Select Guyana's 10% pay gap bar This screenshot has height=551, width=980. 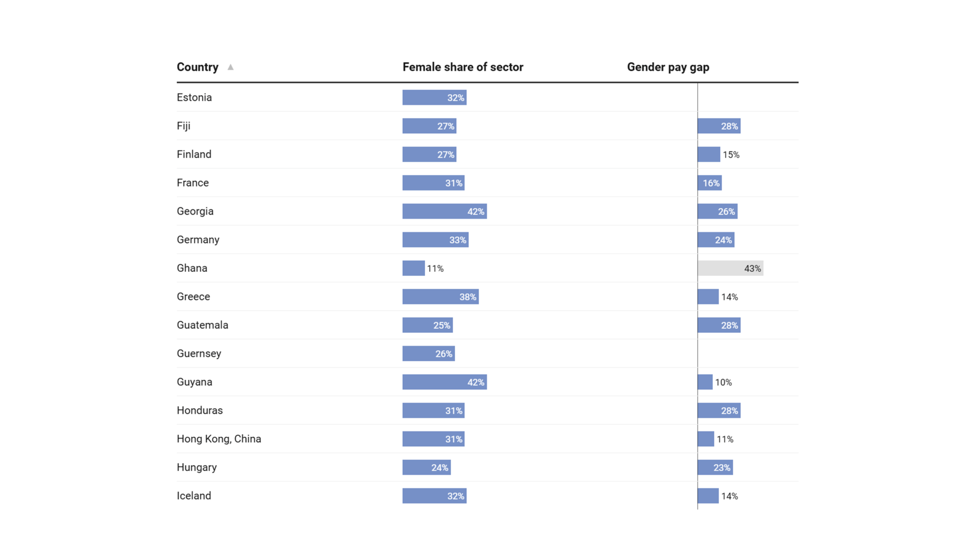(x=705, y=382)
